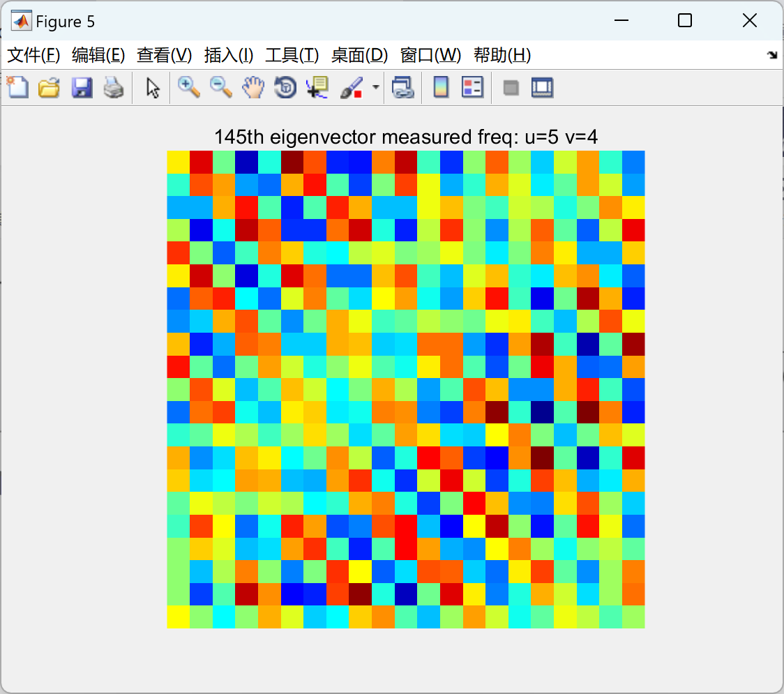Image resolution: width=784 pixels, height=694 pixels.
Task: Select the Edit Plot arrow tool
Action: pyautogui.click(x=153, y=87)
